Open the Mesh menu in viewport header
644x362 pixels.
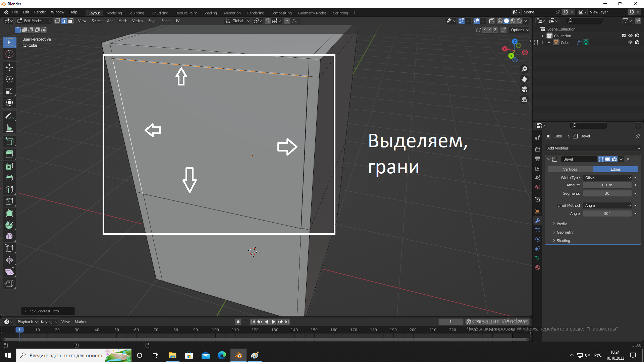[x=123, y=21]
